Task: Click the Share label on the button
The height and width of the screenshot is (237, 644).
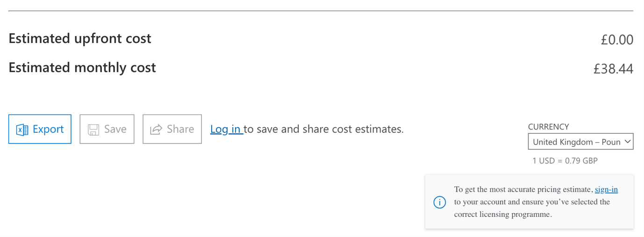Action: (x=180, y=129)
